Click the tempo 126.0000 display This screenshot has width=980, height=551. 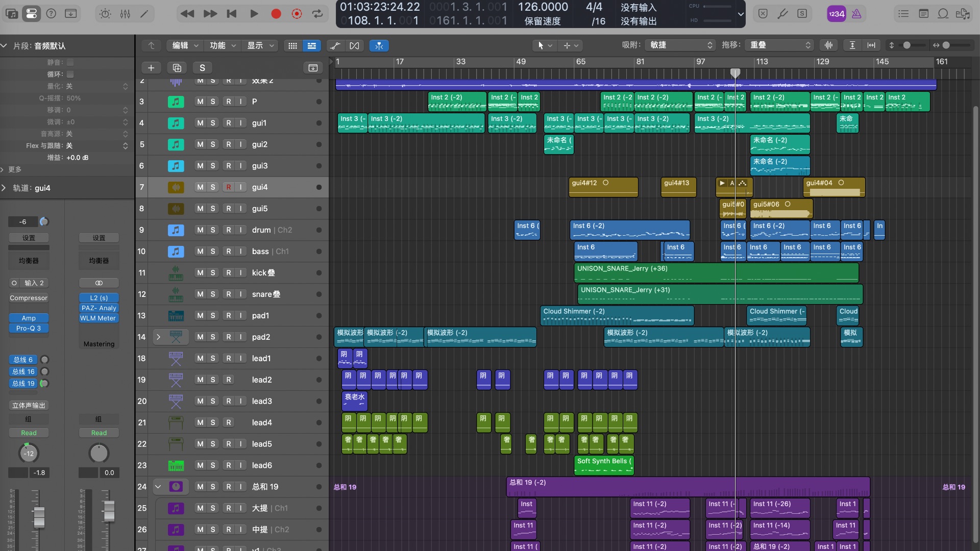tap(543, 7)
